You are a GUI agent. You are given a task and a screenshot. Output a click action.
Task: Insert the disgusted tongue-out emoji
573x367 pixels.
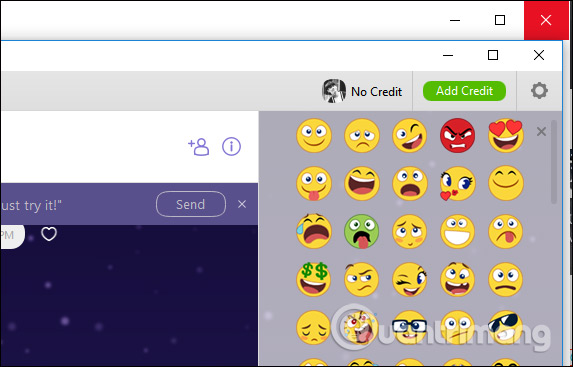(x=506, y=231)
